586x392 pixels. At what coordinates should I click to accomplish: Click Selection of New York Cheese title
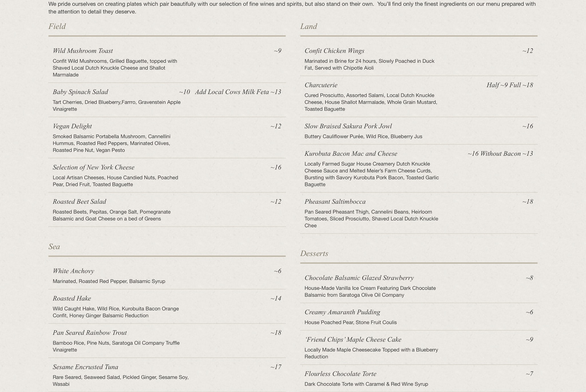click(94, 168)
